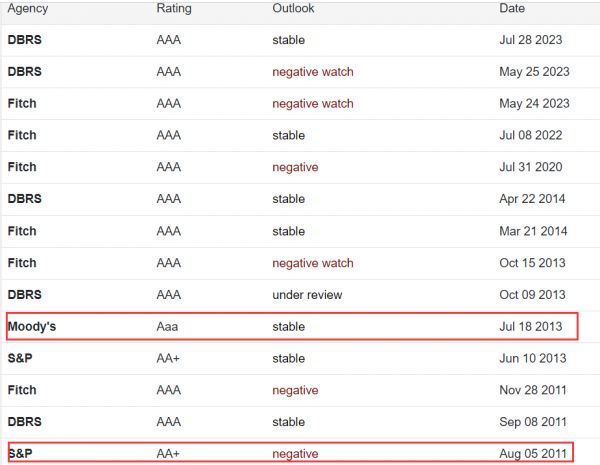600x465 pixels.
Task: Select the date Sep 08 2011
Action: click(x=532, y=422)
